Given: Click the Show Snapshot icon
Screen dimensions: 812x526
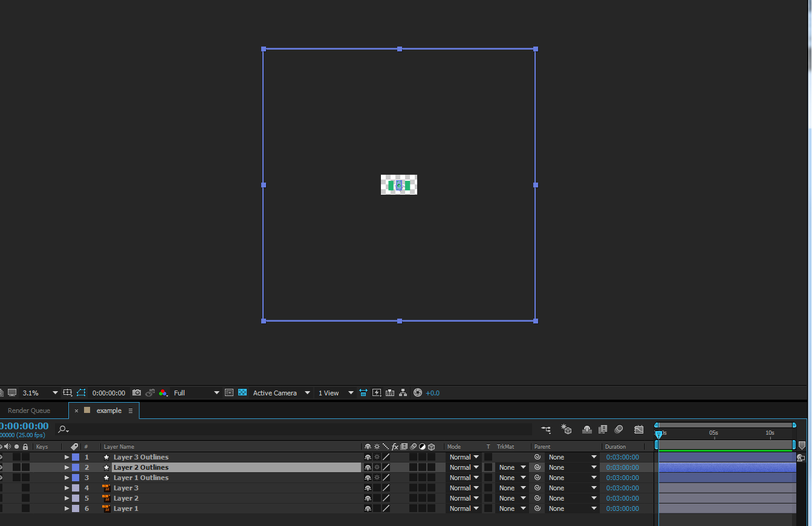Looking at the screenshot, I should [150, 392].
